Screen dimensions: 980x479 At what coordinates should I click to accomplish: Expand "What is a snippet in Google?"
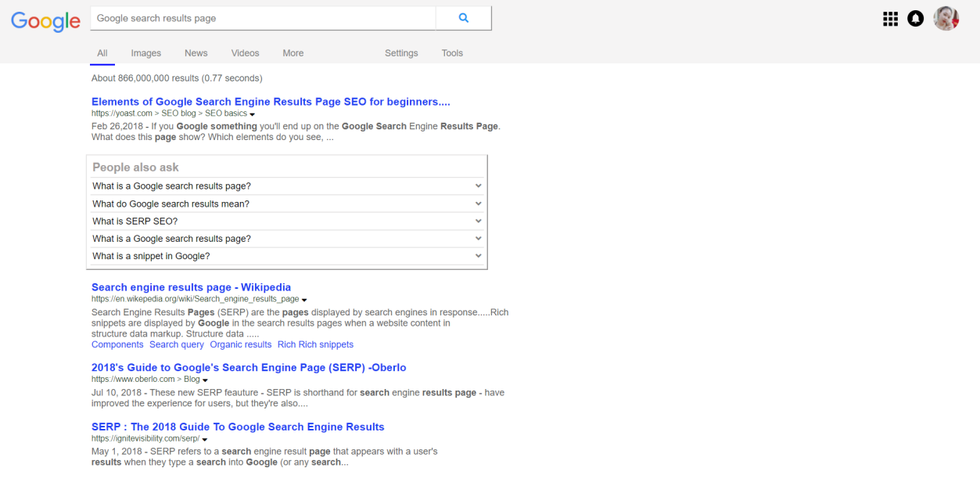478,256
